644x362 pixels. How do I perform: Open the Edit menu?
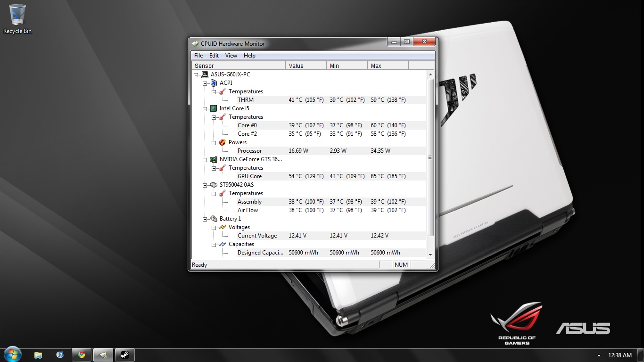click(x=214, y=56)
